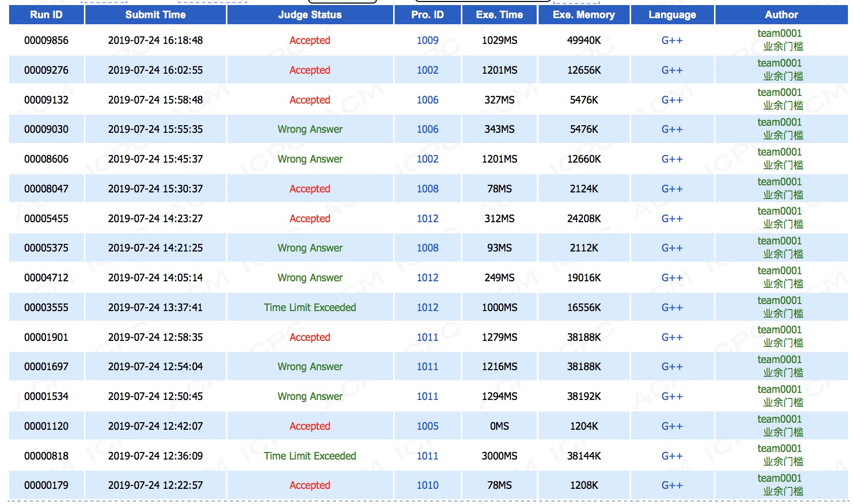Click problem 1012 in Time Limit Exceeded run 00003555
This screenshot has width=854, height=504.
427,308
